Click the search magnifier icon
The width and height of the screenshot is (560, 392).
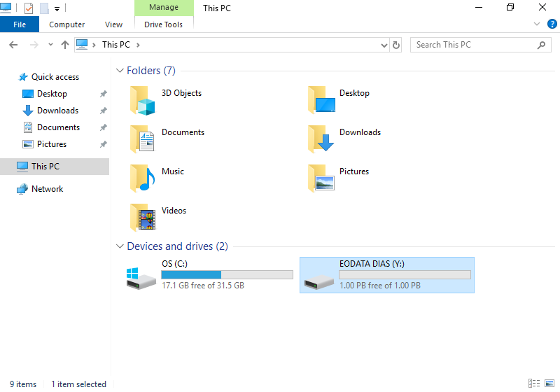(541, 45)
